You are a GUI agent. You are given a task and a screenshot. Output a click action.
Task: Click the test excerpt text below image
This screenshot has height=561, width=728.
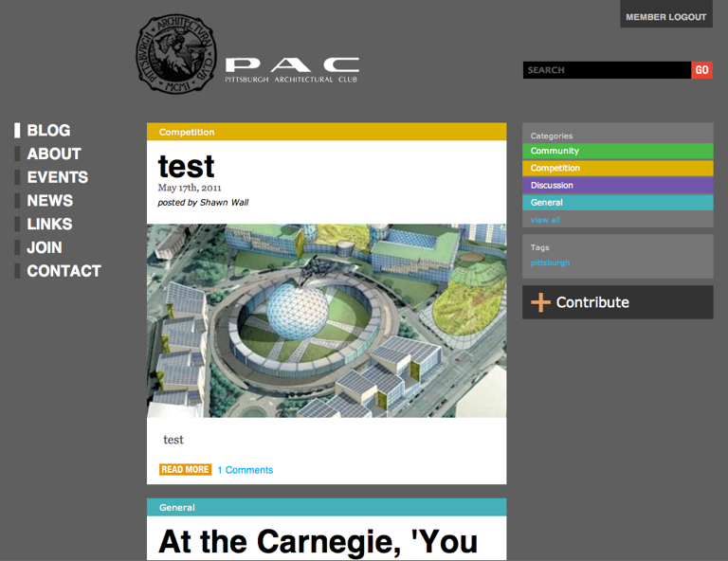(173, 440)
